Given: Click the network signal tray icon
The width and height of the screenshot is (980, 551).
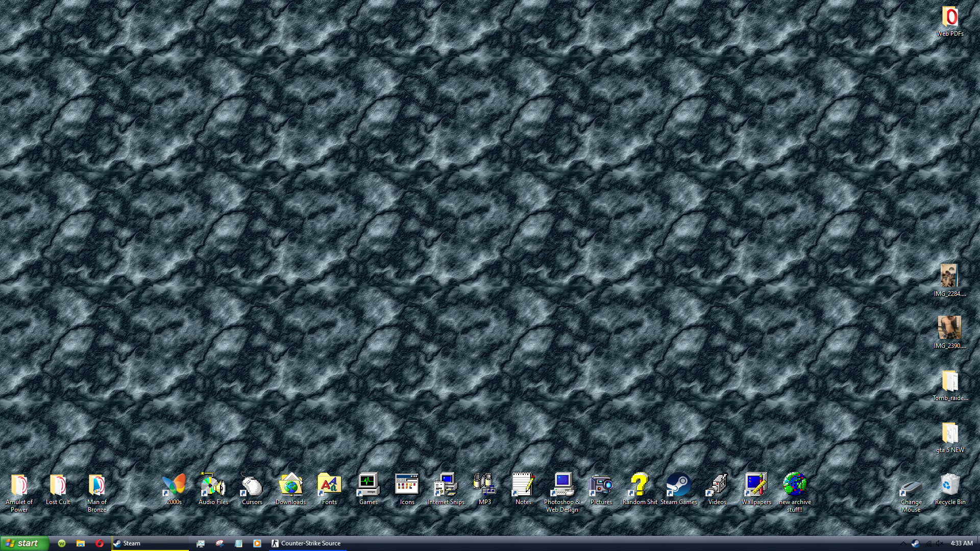Looking at the screenshot, I should click(928, 543).
